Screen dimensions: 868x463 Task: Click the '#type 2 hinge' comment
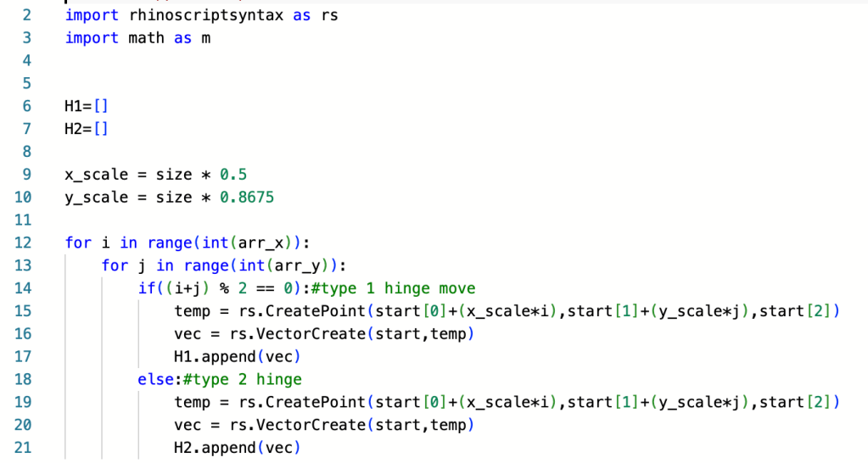point(256,380)
